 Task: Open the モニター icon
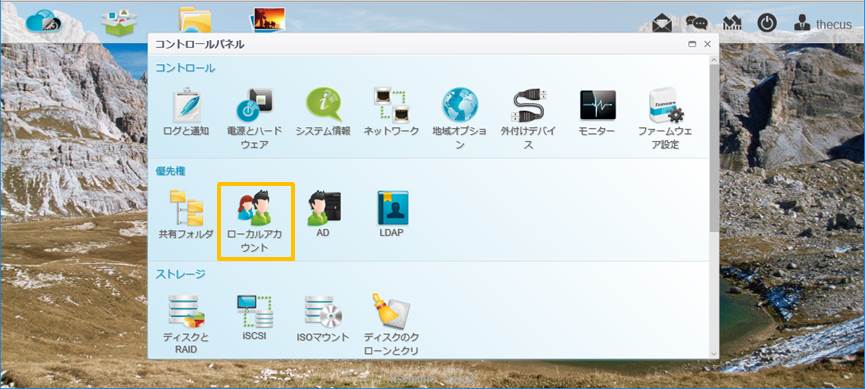(x=597, y=105)
